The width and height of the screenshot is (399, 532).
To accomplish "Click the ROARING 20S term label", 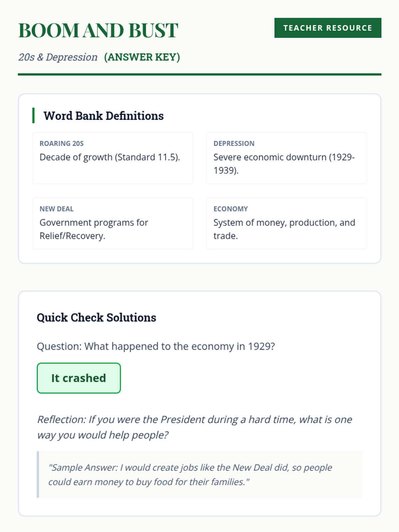I will pyautogui.click(x=62, y=143).
